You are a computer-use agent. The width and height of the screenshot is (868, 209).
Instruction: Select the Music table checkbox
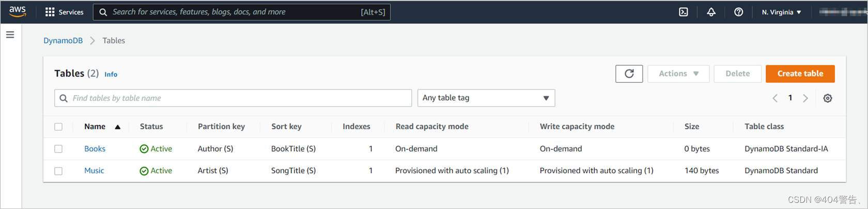tap(58, 171)
